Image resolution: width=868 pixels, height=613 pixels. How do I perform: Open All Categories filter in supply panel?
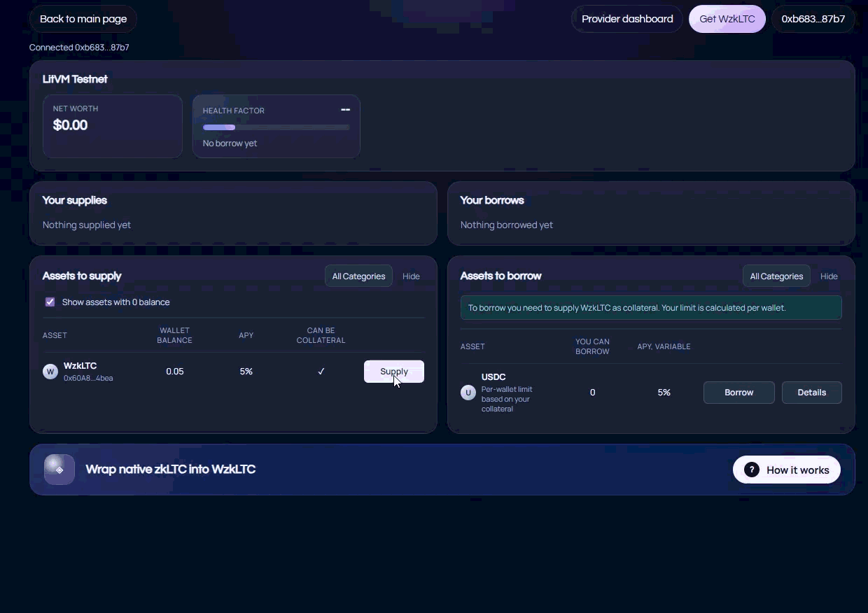tap(358, 276)
